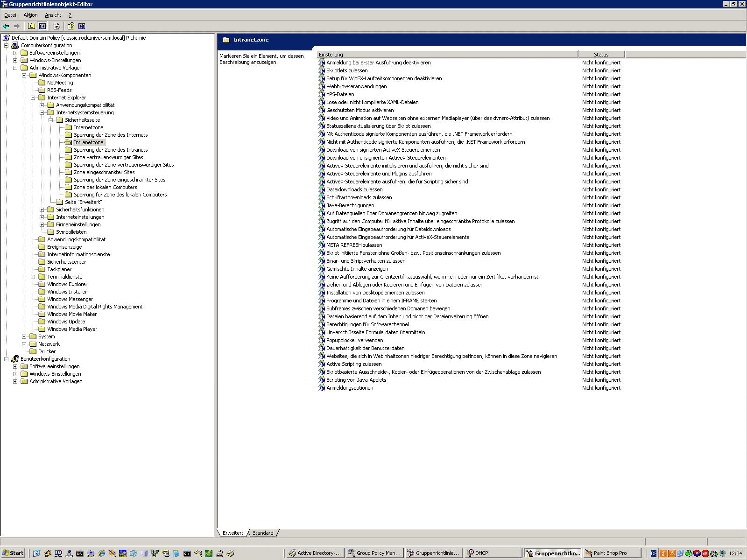747x560 pixels.
Task: Select the Windows Update folder
Action: (66, 322)
